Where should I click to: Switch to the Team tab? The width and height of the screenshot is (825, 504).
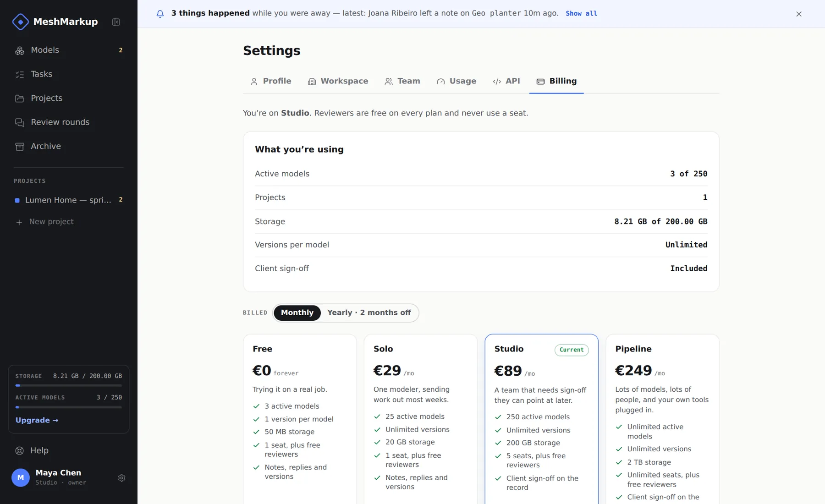[402, 81]
